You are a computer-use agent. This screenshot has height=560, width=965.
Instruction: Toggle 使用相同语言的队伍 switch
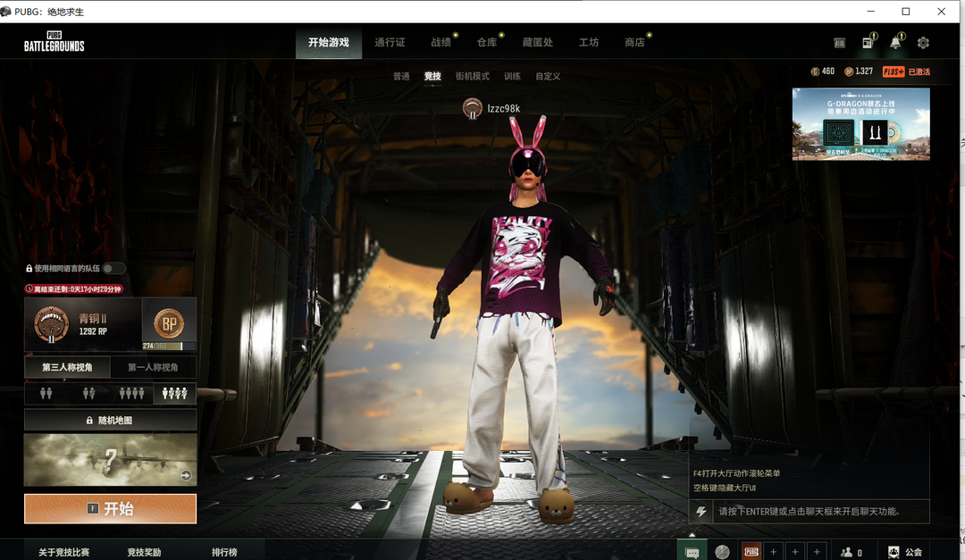pos(113,268)
